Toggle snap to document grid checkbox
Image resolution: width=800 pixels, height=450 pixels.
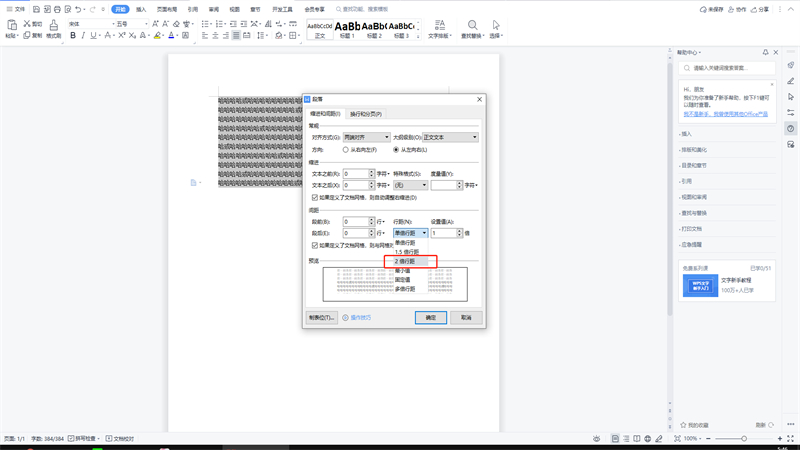pyautogui.click(x=315, y=245)
